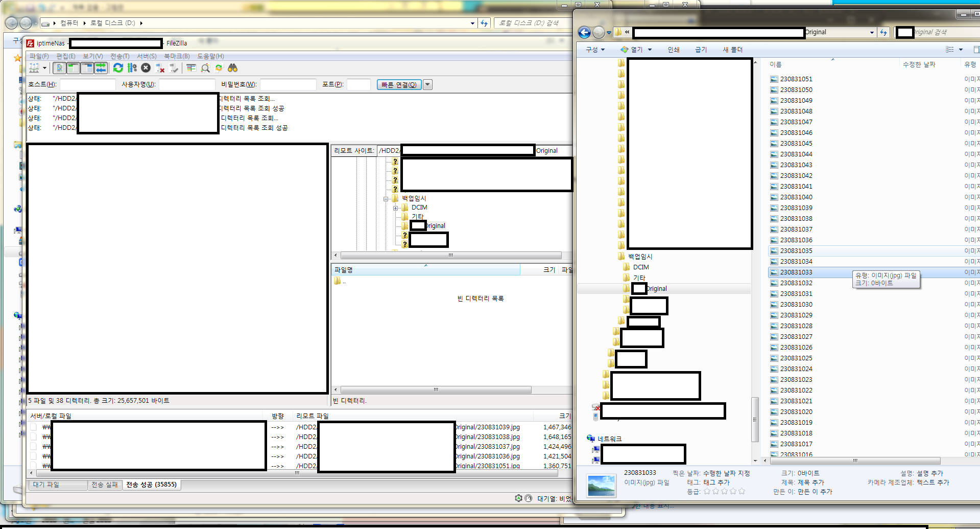Toggle synchronized browsing in FileZilla
Image resolution: width=980 pixels, height=529 pixels.
(x=219, y=68)
